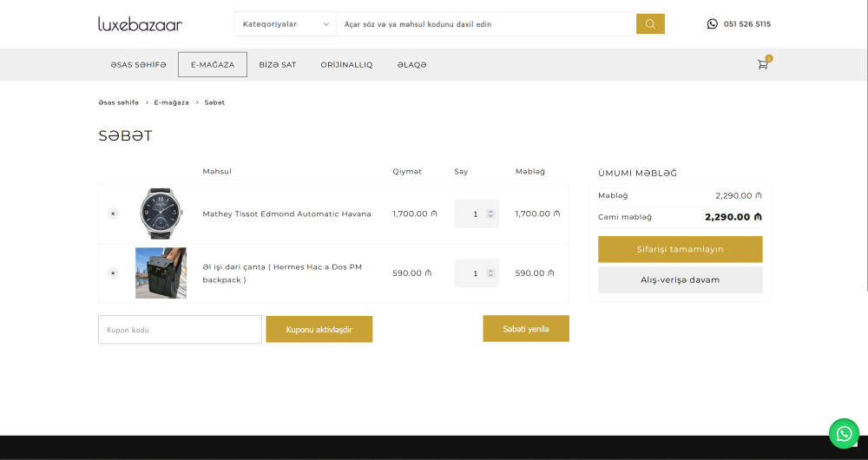Select ORİJİNALLIQ in navigation bar

tap(346, 65)
